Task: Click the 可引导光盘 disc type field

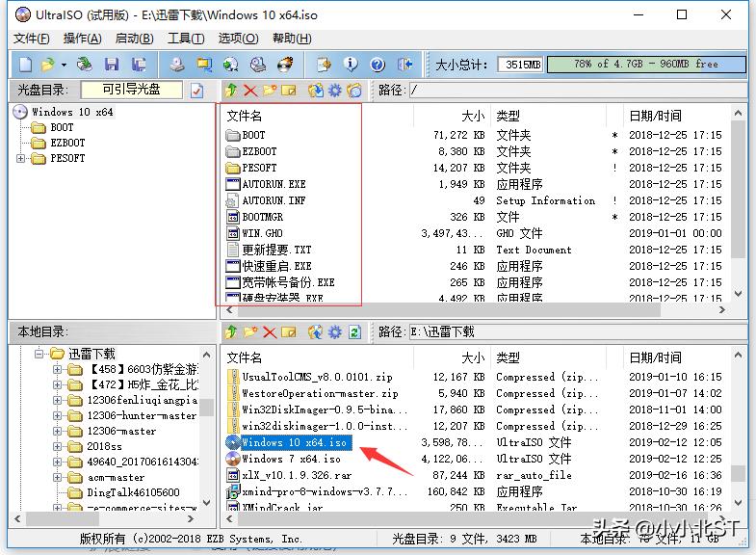Action: tap(132, 90)
